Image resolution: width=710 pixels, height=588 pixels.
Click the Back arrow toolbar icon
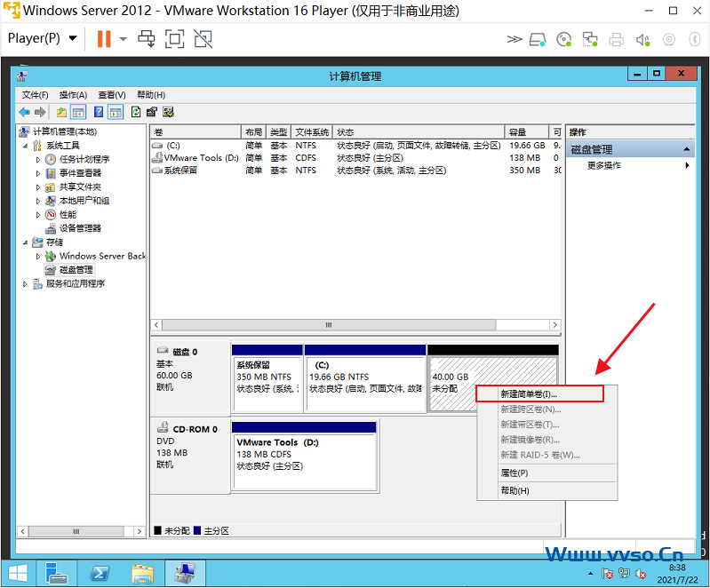click(25, 112)
